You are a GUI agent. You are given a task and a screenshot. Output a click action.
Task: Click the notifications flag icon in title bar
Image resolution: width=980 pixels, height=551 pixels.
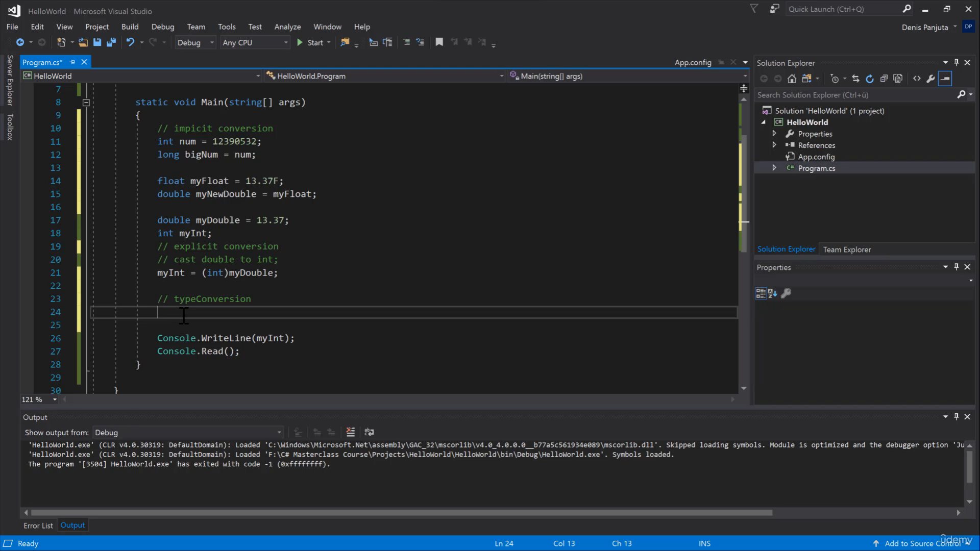point(754,9)
